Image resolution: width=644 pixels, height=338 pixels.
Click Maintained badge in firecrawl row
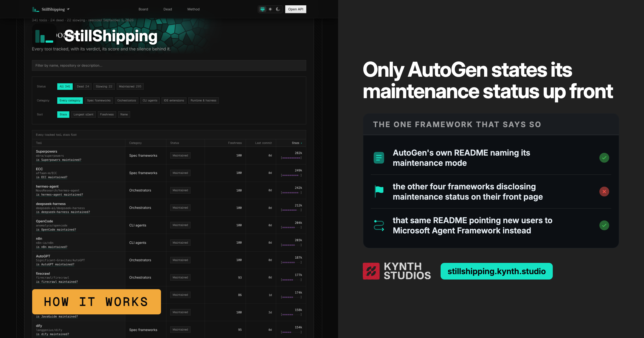(x=180, y=277)
